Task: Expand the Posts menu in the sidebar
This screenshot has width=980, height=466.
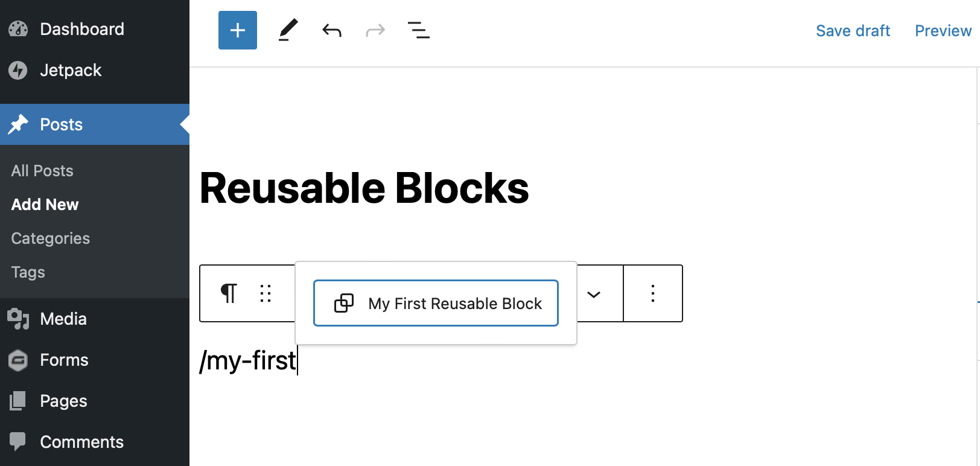Action: tap(61, 124)
